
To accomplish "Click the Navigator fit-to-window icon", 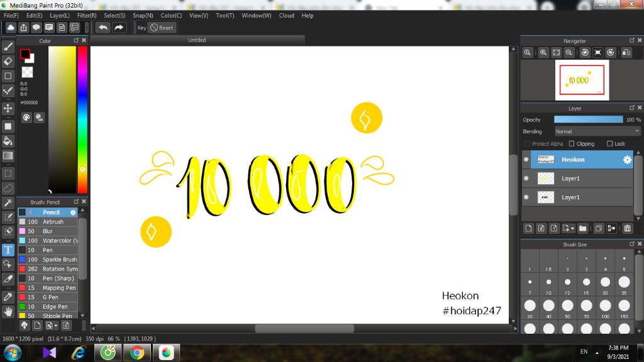I will tap(556, 53).
